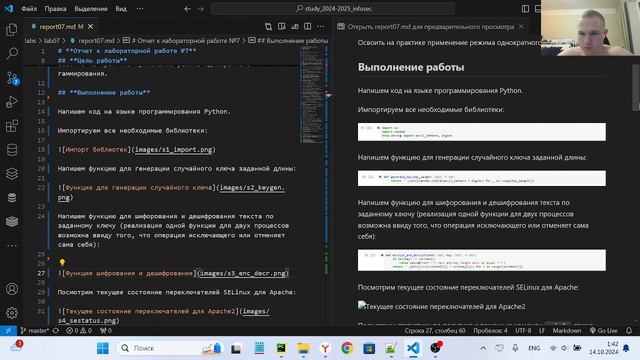This screenshot has height=360, width=640.
Task: Open the Extensions view
Action: tap(12, 126)
